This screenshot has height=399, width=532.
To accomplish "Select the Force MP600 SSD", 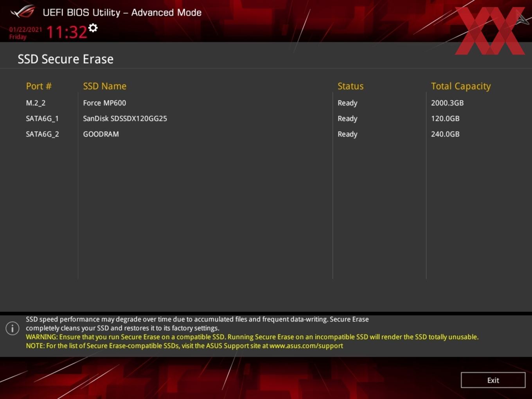I will pyautogui.click(x=104, y=103).
